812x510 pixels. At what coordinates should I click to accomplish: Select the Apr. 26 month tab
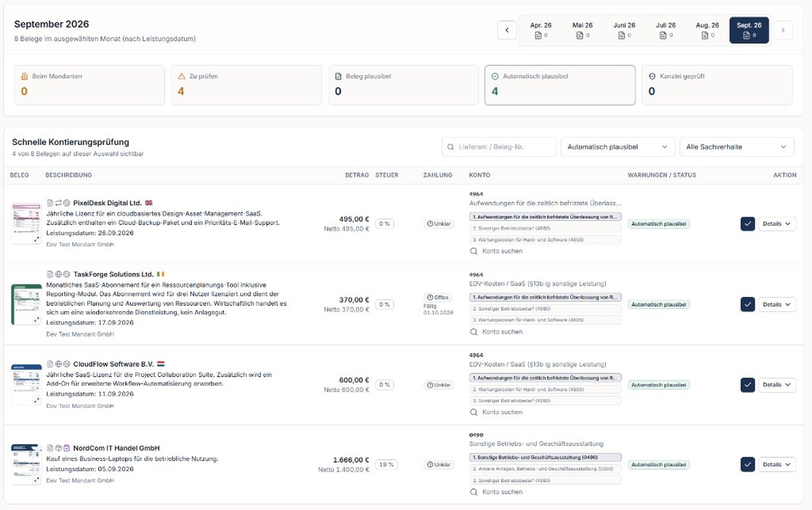tap(541, 30)
